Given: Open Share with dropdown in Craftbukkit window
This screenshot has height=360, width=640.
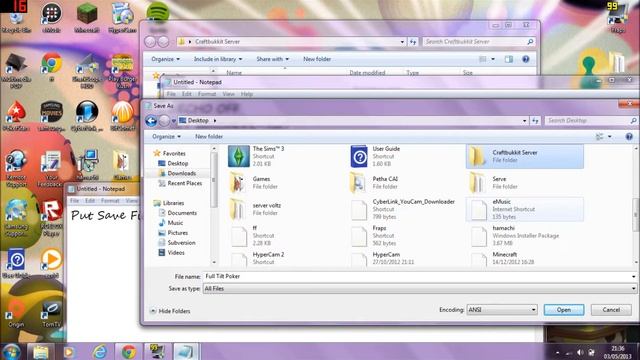Looking at the screenshot, I should point(273,59).
